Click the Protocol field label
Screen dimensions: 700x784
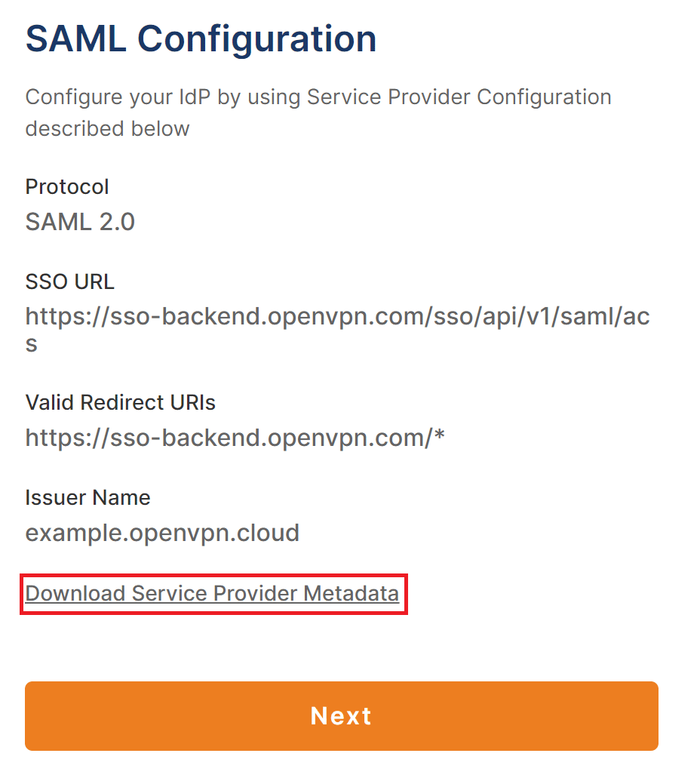point(67,186)
